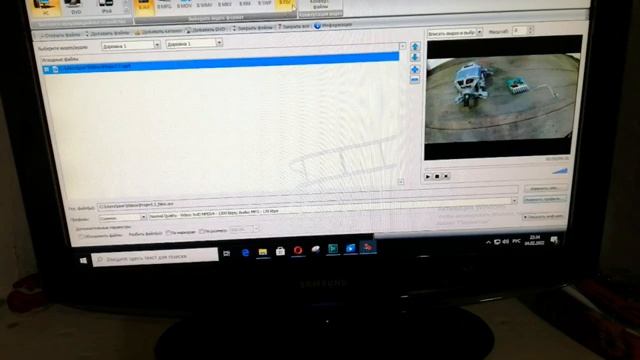Remove the file with blue minus icon
640x360 pixels.
pos(415,80)
